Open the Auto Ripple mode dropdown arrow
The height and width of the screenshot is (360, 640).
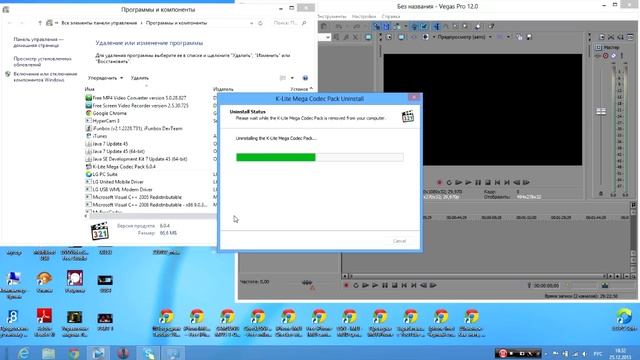[x=405, y=27]
